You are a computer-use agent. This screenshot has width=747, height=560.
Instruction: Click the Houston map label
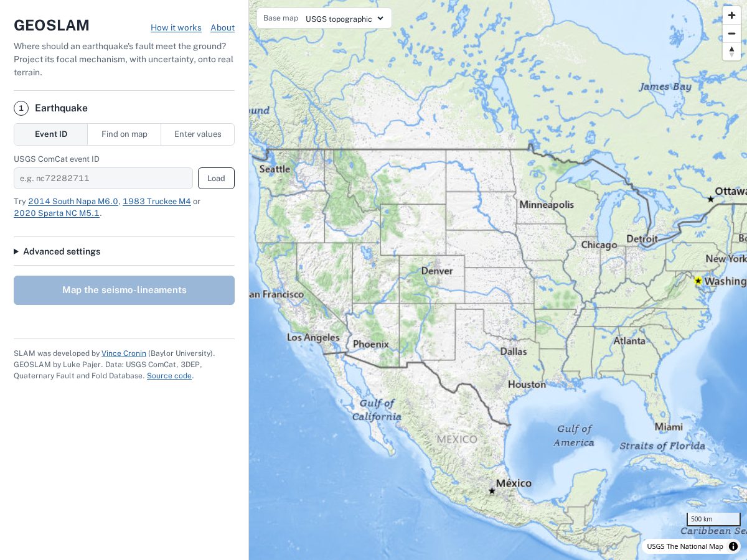(527, 385)
